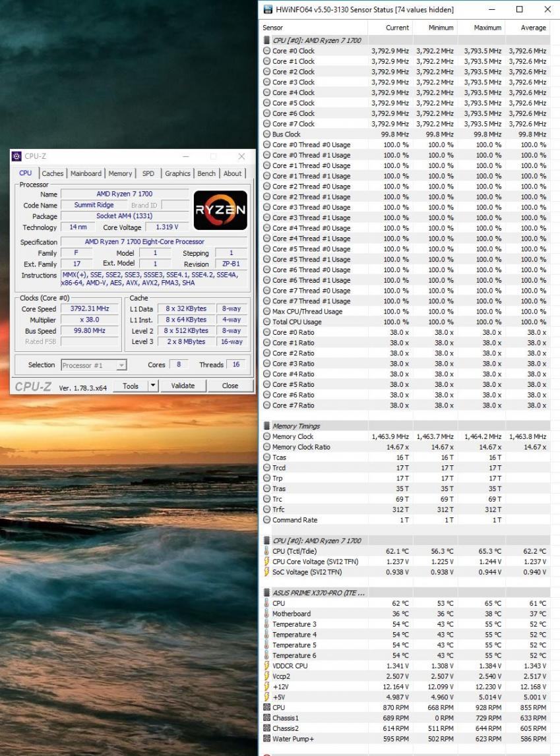The image size is (560, 756).
Task: Click the HWiNFO64 title bar icon
Action: pos(268,9)
